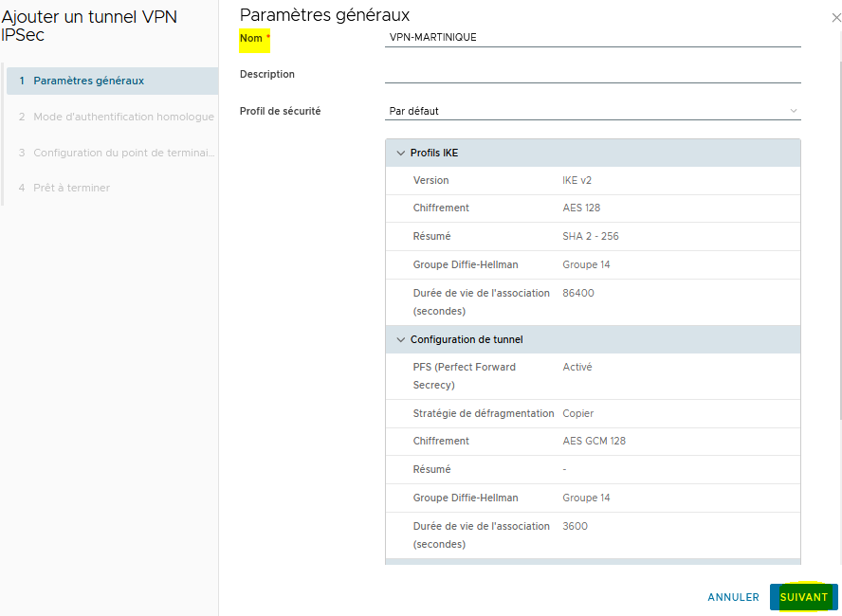Click the 86400 association lifetime value
This screenshot has height=616, width=842.
pos(578,293)
